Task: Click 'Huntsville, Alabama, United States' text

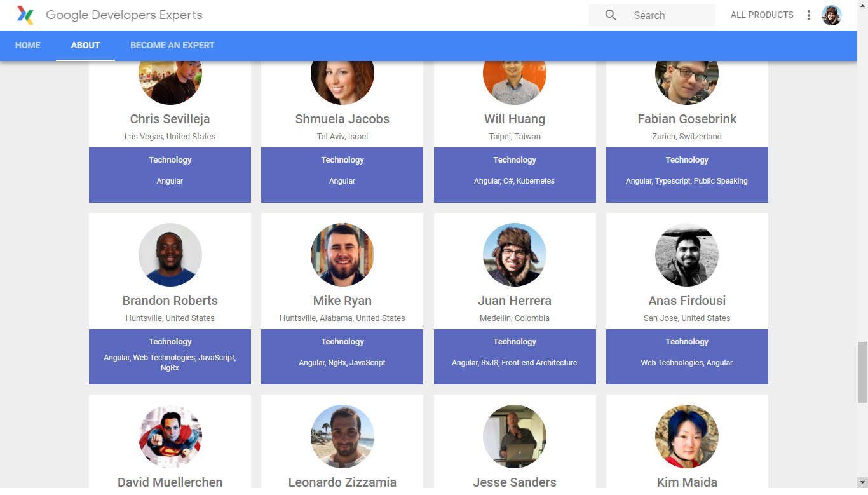Action: (x=342, y=318)
